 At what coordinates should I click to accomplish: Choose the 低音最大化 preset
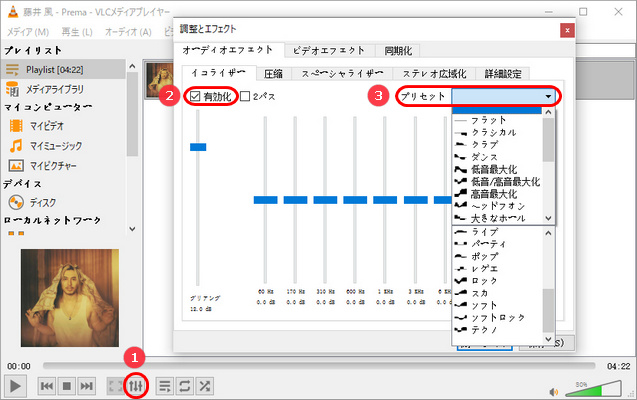click(497, 169)
